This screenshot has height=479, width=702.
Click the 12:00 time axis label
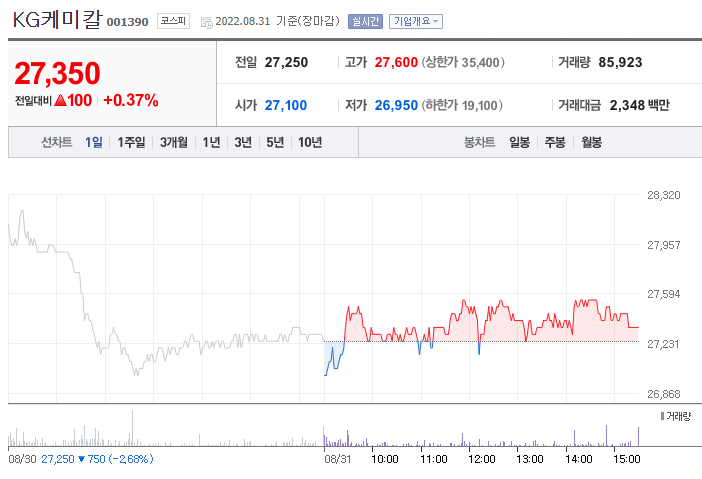(482, 459)
